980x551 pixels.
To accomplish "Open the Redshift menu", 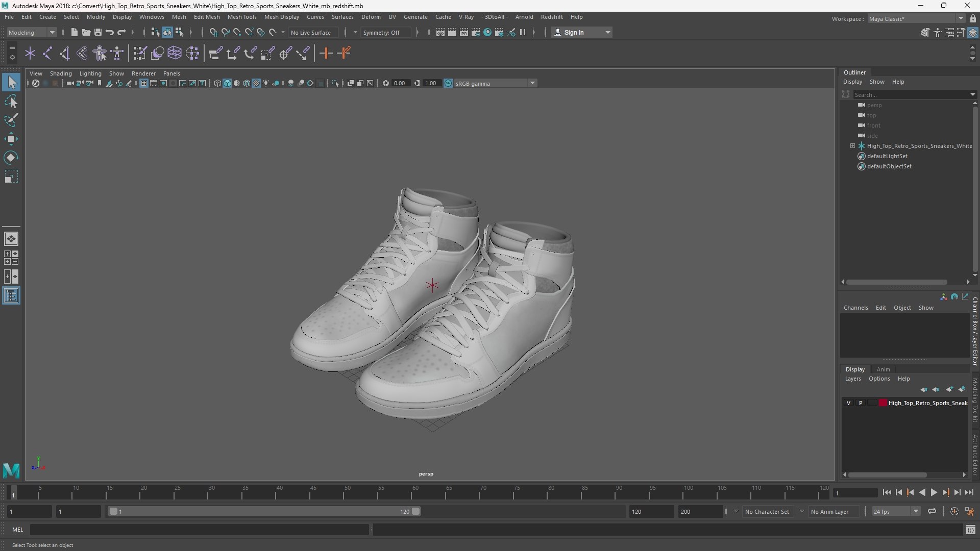I will point(552,17).
